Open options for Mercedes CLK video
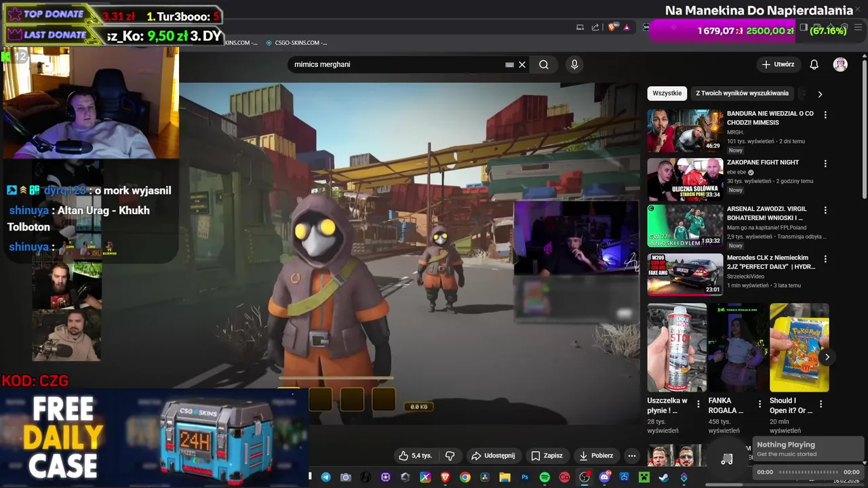The width and height of the screenshot is (868, 488). click(825, 259)
